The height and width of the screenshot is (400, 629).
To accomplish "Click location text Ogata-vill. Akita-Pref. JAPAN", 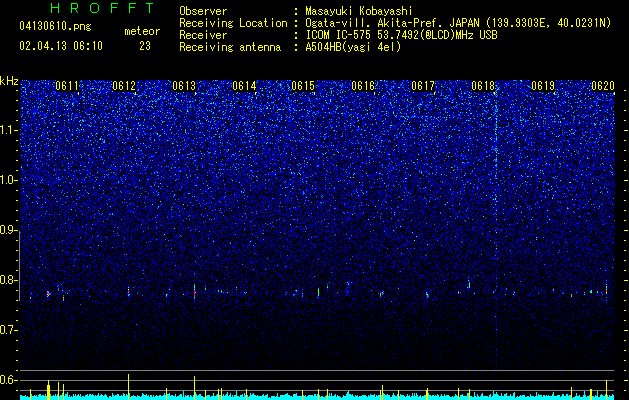I will tap(392, 23).
